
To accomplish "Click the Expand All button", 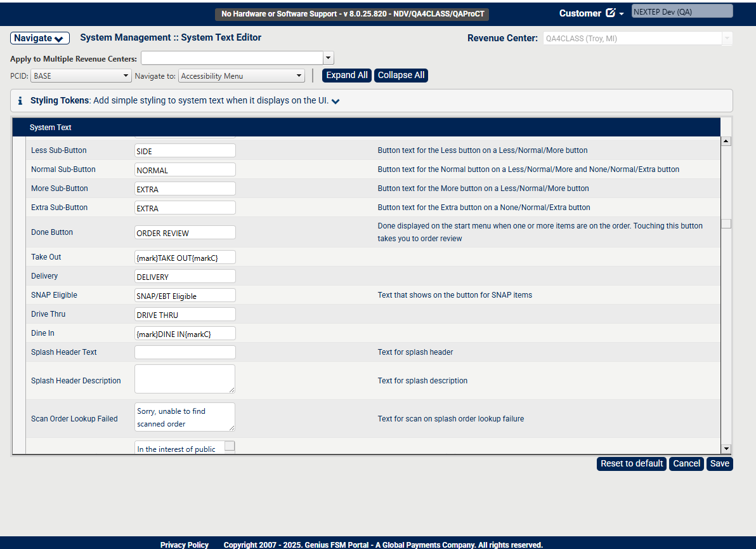I will pos(347,76).
